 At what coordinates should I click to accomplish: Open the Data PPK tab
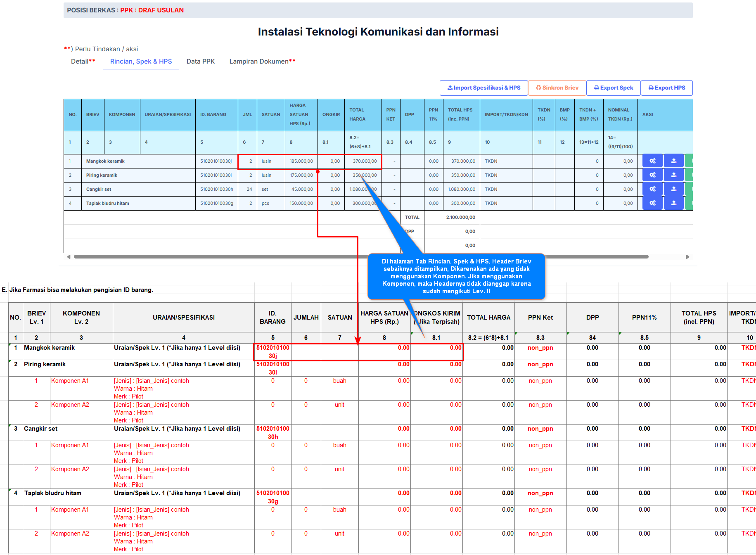(x=201, y=62)
